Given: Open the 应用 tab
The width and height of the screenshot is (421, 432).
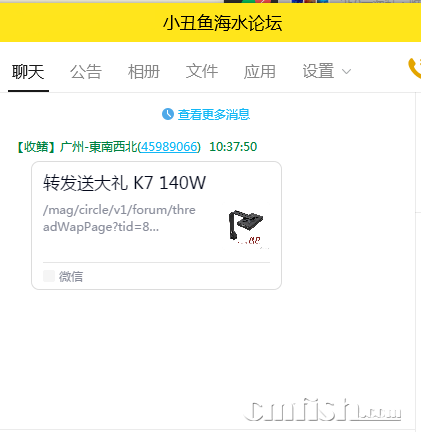Looking at the screenshot, I should click(260, 72).
